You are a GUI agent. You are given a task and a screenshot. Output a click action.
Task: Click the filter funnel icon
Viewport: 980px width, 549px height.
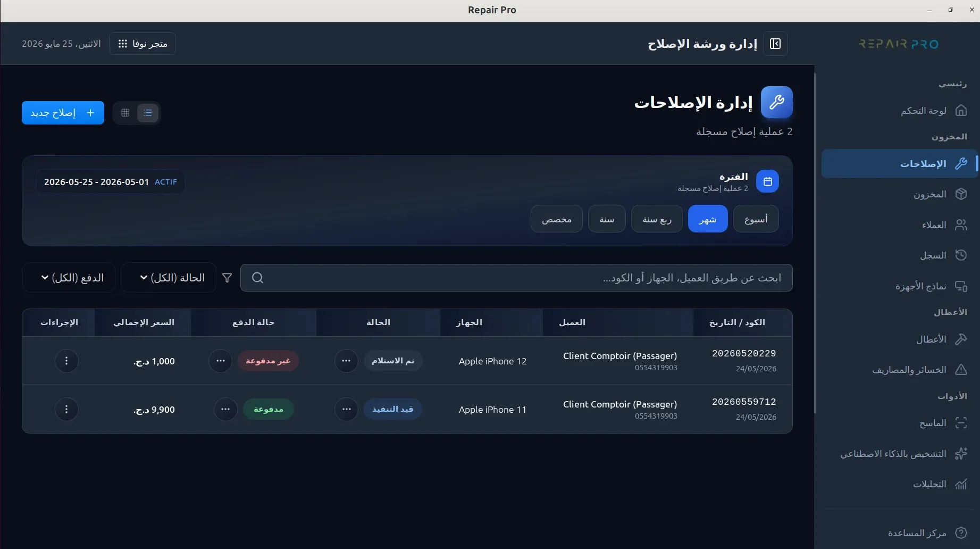tap(227, 278)
